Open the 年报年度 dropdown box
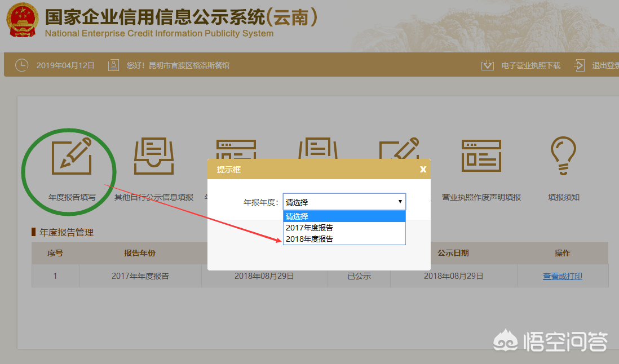The height and width of the screenshot is (364, 619). [344, 201]
